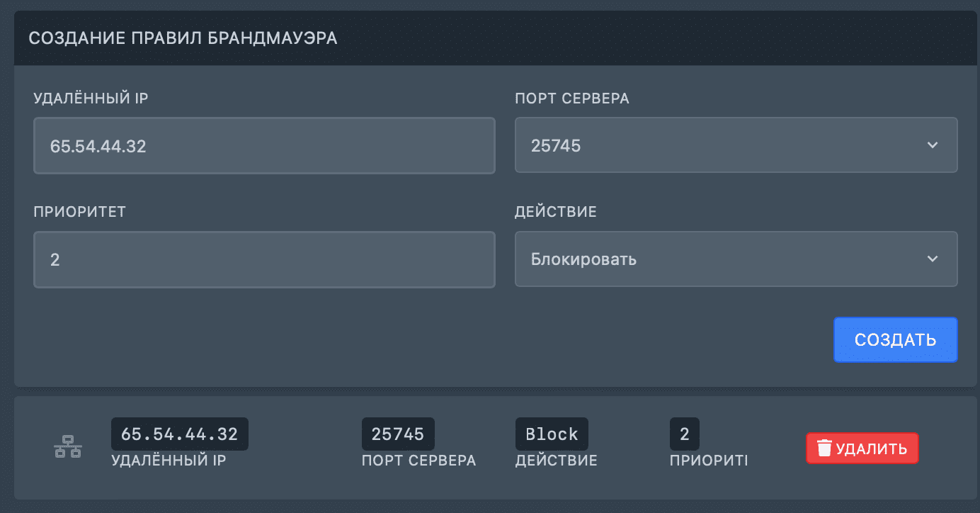Click the chevron arrow in the Действие field

[x=932, y=259]
